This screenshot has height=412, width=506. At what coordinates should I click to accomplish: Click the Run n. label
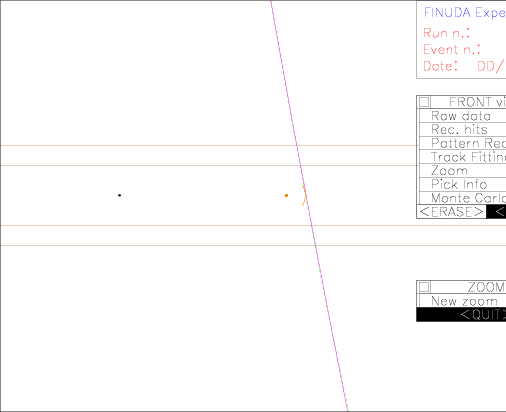coord(446,33)
